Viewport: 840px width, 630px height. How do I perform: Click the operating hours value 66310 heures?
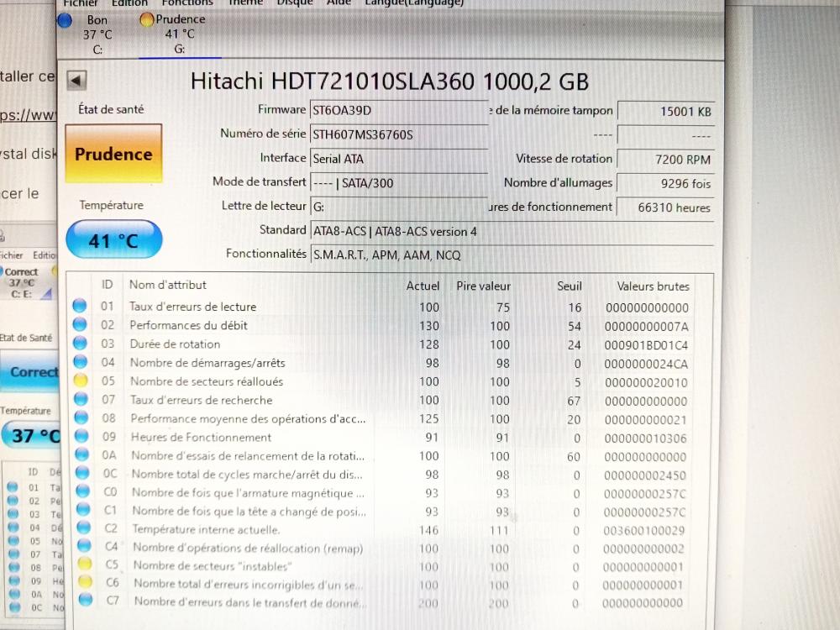tap(666, 207)
